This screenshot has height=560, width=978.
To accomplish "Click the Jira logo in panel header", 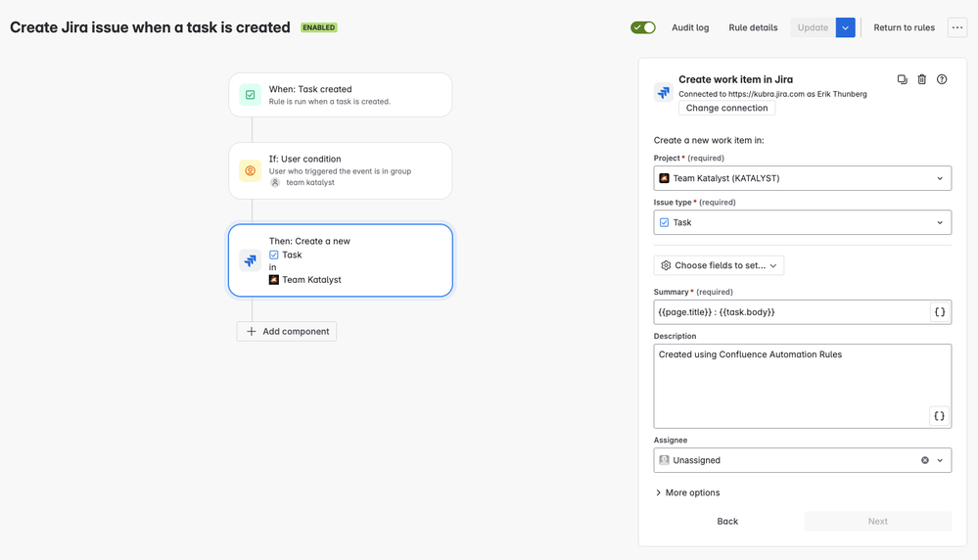I will point(663,92).
